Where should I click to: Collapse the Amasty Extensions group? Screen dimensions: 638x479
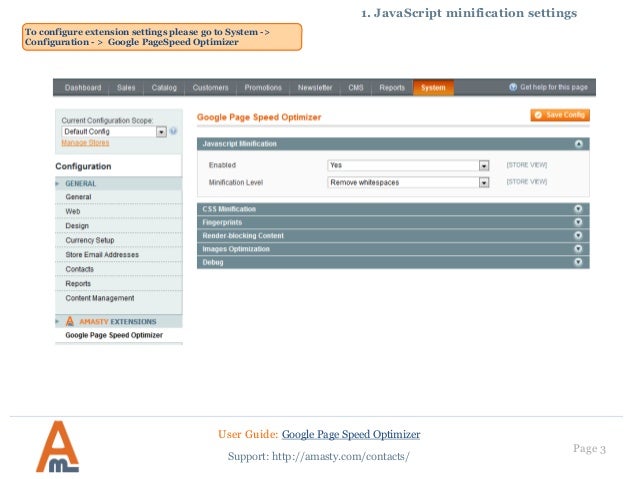pyautogui.click(x=119, y=322)
